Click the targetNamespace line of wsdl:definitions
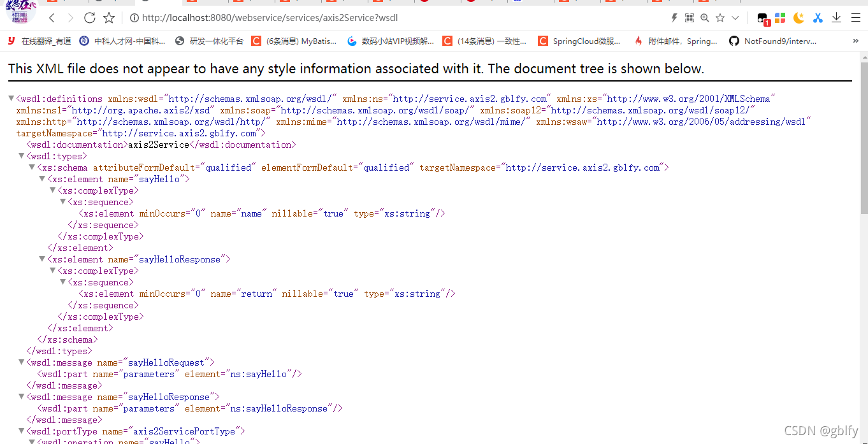868x444 pixels. (141, 133)
